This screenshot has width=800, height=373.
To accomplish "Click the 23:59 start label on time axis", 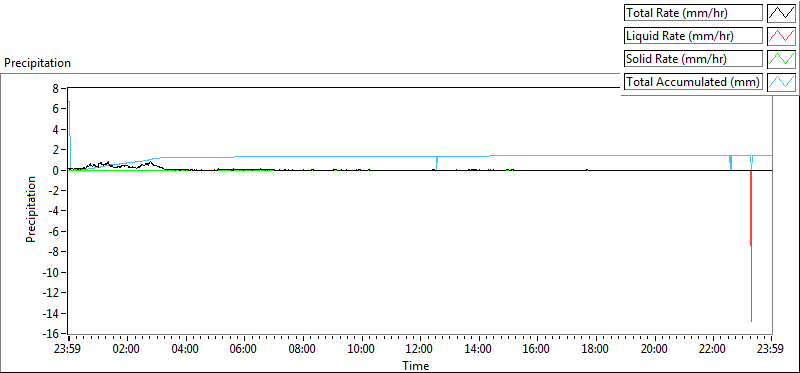I will click(x=69, y=350).
